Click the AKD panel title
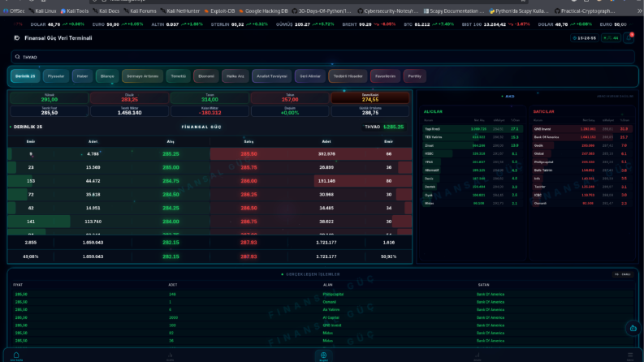This screenshot has width=644, height=362. (509, 96)
